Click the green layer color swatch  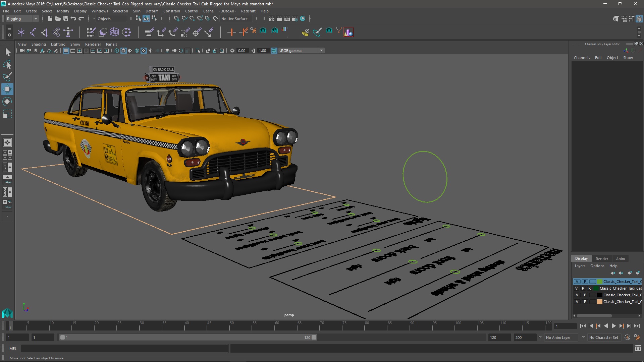pyautogui.click(x=599, y=282)
